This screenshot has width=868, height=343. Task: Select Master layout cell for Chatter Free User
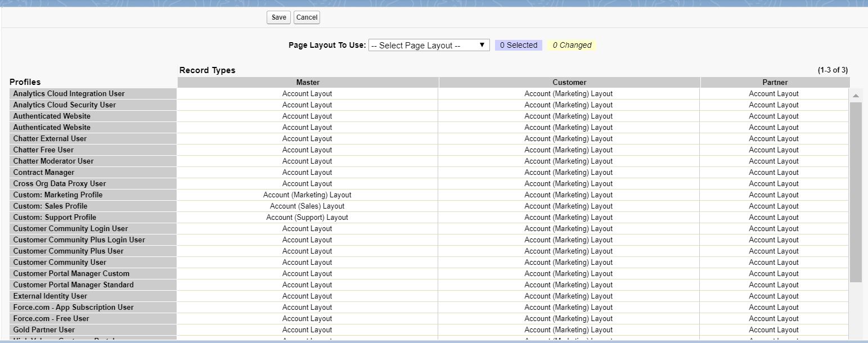pos(307,150)
